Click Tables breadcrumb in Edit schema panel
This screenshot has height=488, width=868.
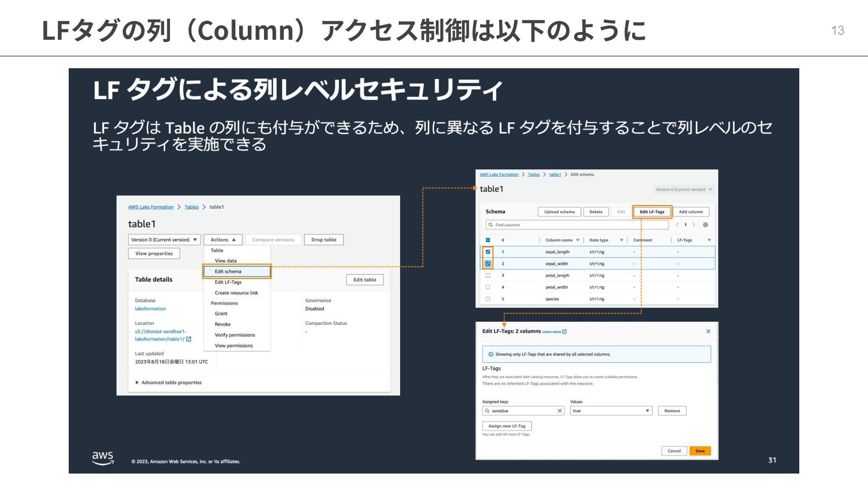pos(534,174)
